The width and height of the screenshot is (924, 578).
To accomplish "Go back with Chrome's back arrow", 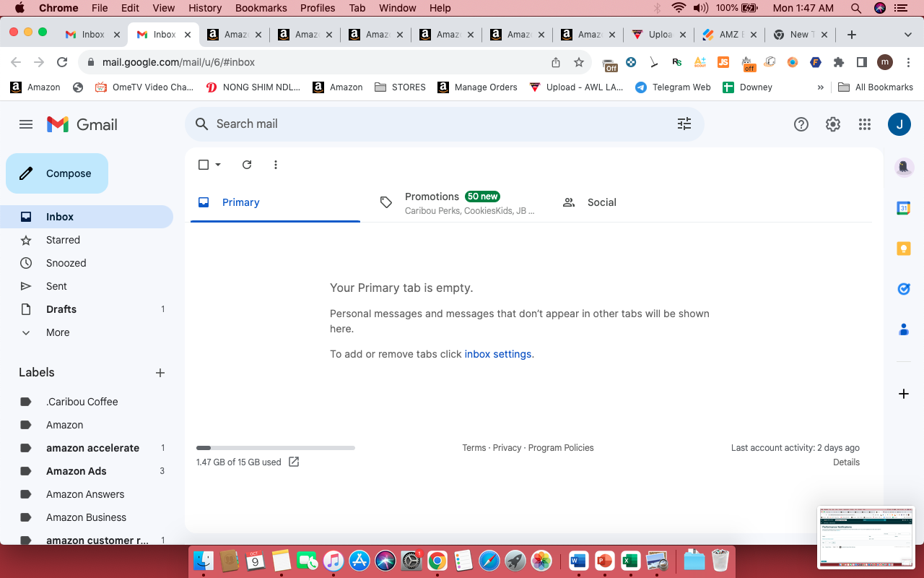I will click(x=16, y=62).
